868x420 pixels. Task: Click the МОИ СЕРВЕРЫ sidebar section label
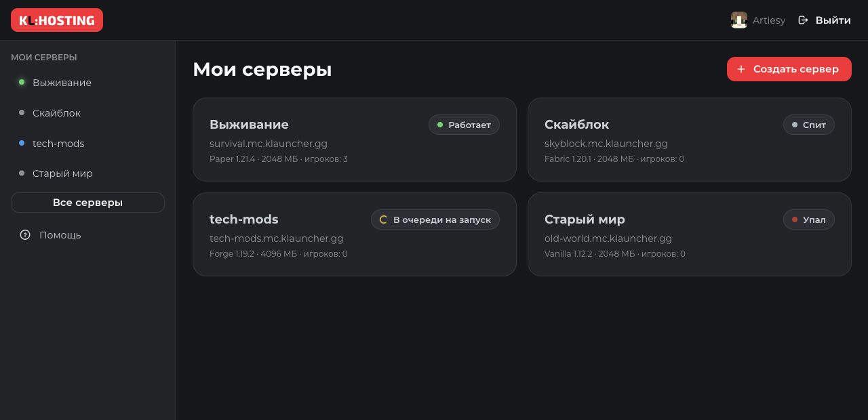pyautogui.click(x=44, y=58)
